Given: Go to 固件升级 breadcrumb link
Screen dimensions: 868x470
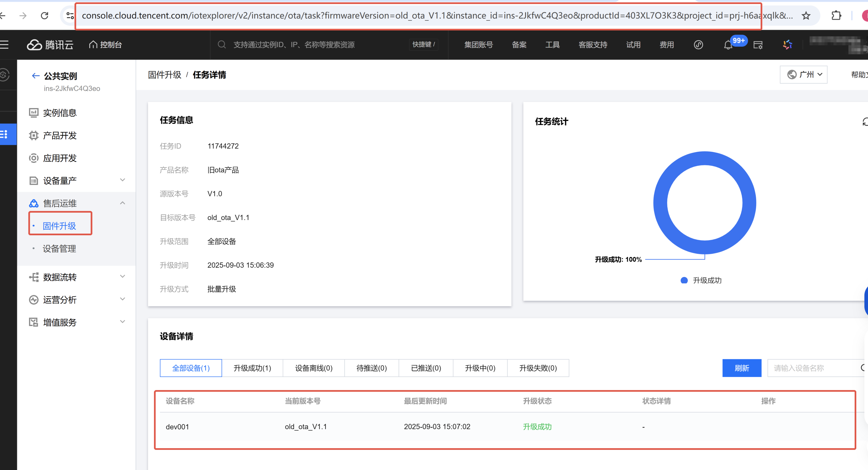Looking at the screenshot, I should coord(165,75).
